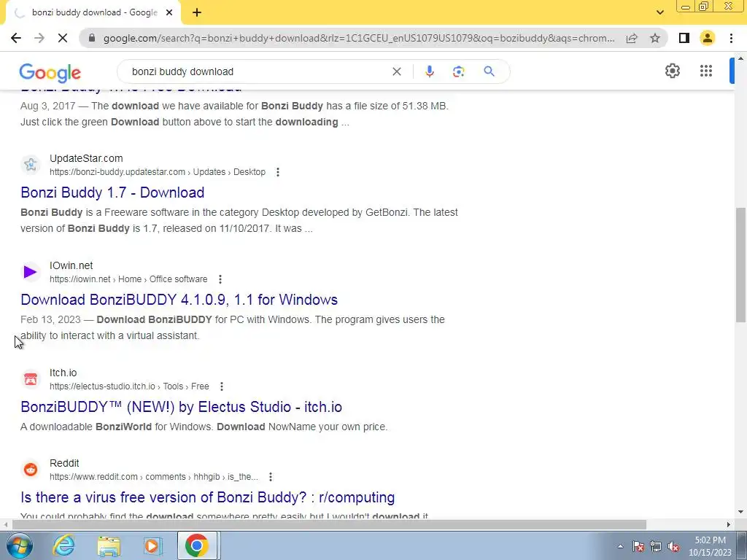Click the horizontal scrollbar thumb
This screenshot has width=747, height=560.
click(x=329, y=525)
